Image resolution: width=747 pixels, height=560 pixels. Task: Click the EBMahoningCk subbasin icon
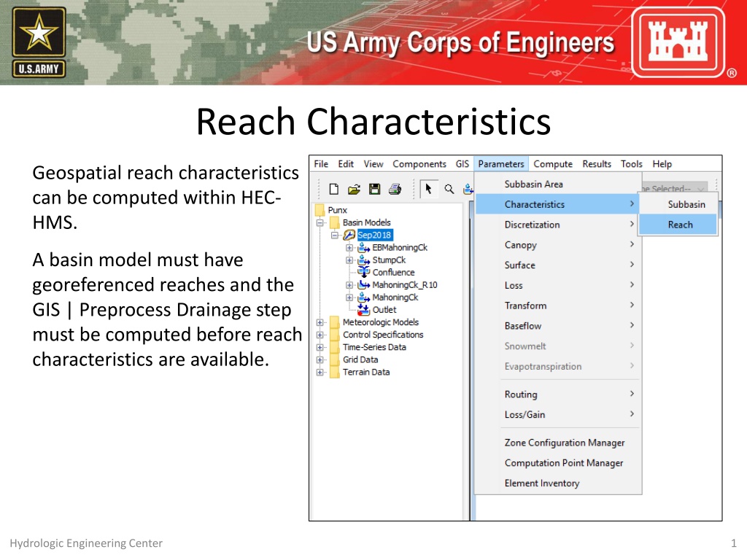tap(363, 248)
